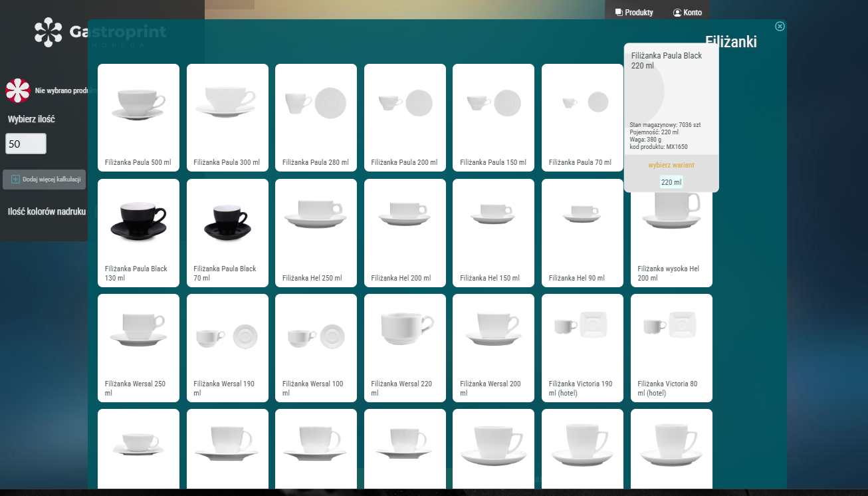Open the Konto menu
This screenshot has width=868, height=496.
pyautogui.click(x=687, y=13)
